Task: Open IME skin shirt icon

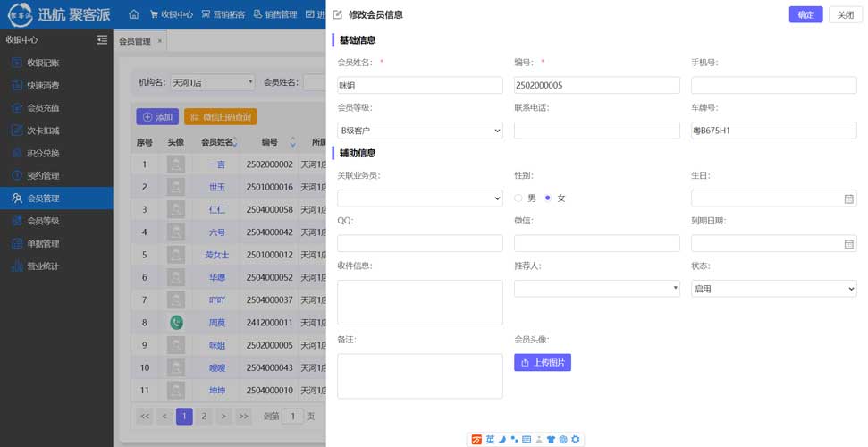Action: click(551, 440)
